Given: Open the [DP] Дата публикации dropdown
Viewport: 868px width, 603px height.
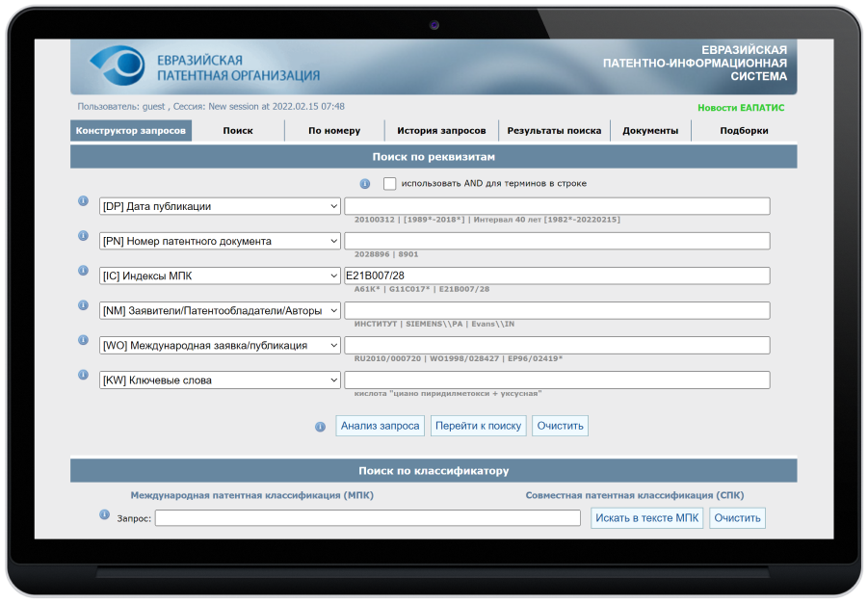Looking at the screenshot, I should click(220, 206).
